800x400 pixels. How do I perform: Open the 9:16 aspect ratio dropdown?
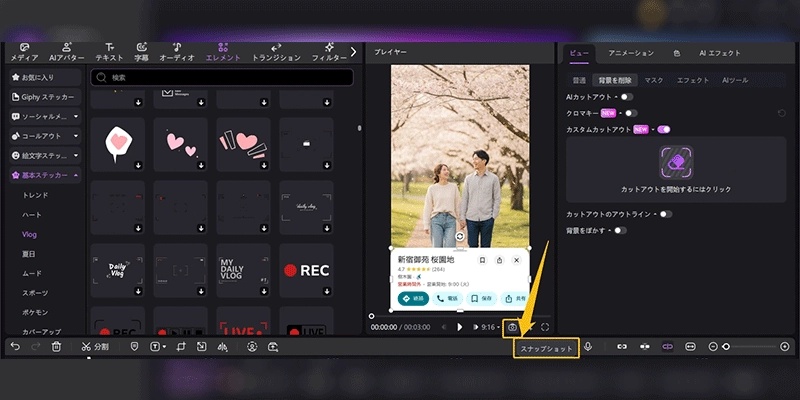coord(490,327)
